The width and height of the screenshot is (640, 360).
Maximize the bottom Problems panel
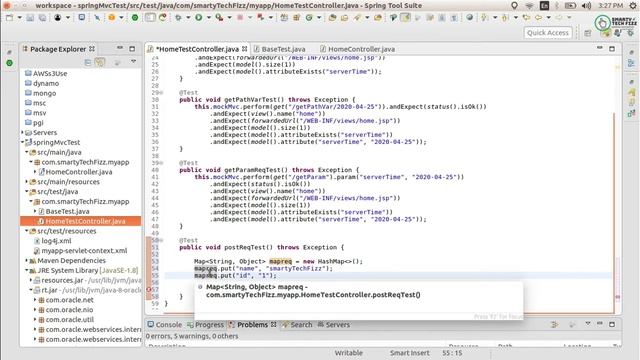click(612, 324)
